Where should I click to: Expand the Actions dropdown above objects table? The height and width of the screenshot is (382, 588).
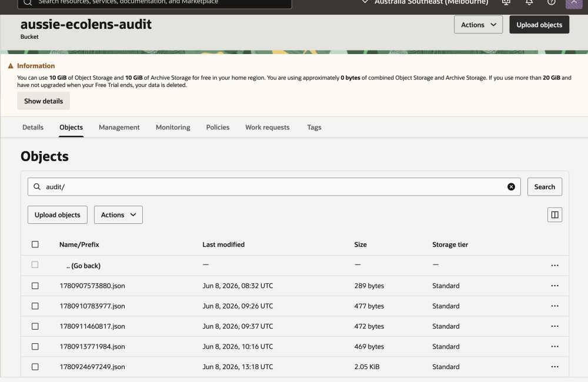pos(118,215)
